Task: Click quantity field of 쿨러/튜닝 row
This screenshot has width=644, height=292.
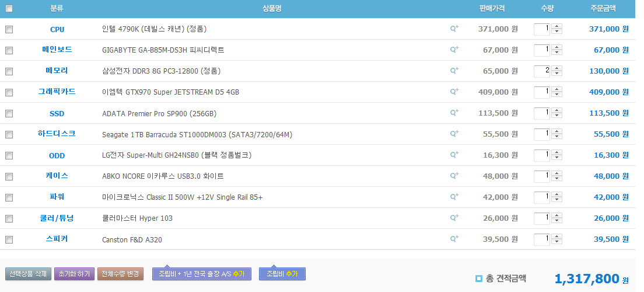Action: click(x=542, y=218)
